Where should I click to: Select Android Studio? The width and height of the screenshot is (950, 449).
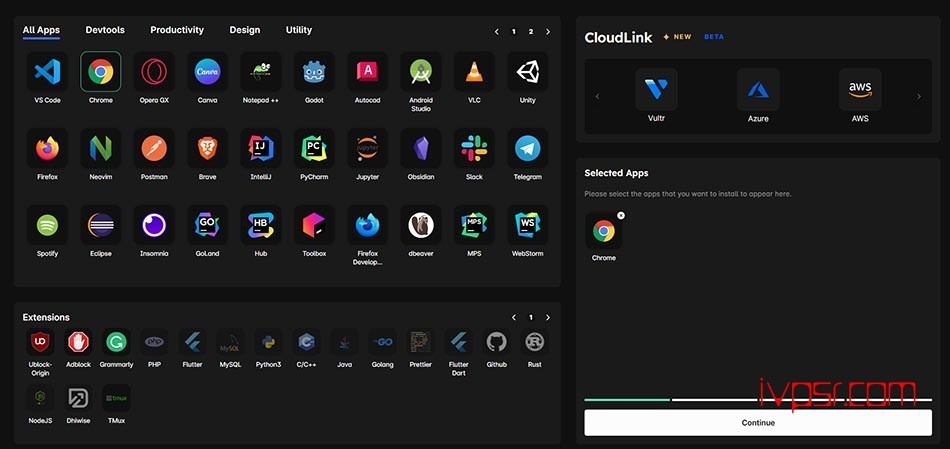[x=420, y=72]
